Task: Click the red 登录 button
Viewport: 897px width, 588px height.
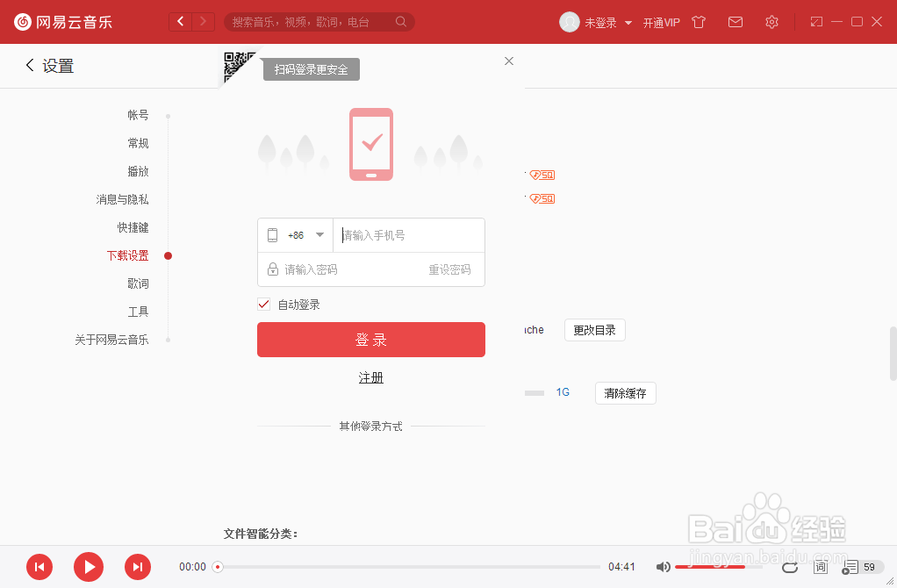Action: (x=371, y=340)
